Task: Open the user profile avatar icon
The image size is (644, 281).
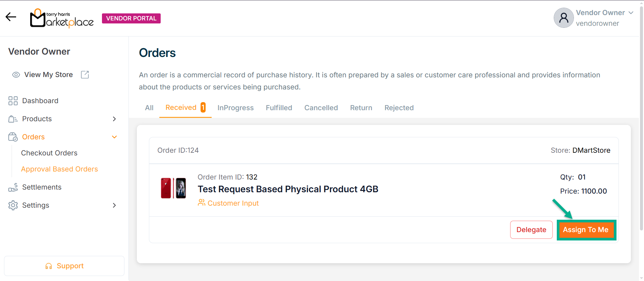Action: coord(563,18)
